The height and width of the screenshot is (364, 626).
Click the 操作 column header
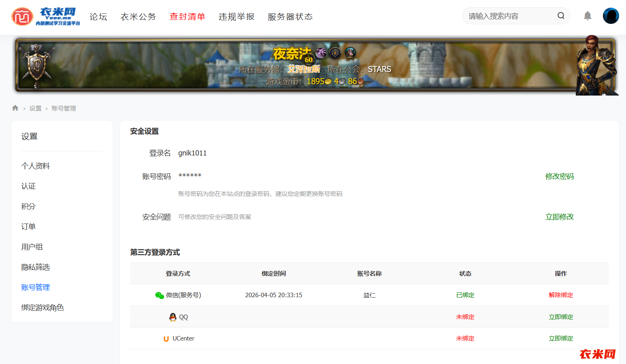(561, 274)
